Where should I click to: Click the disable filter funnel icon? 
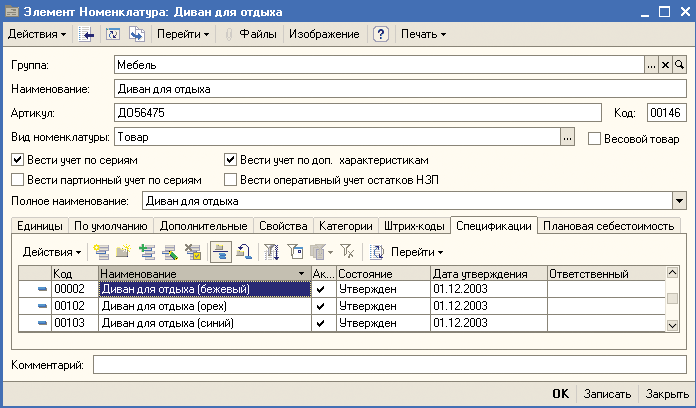pyautogui.click(x=347, y=251)
